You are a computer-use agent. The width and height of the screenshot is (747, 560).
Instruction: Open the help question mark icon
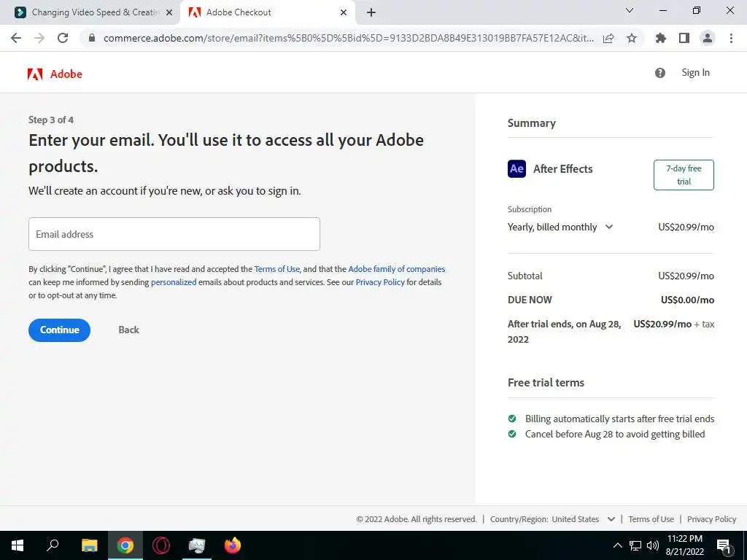coord(659,73)
